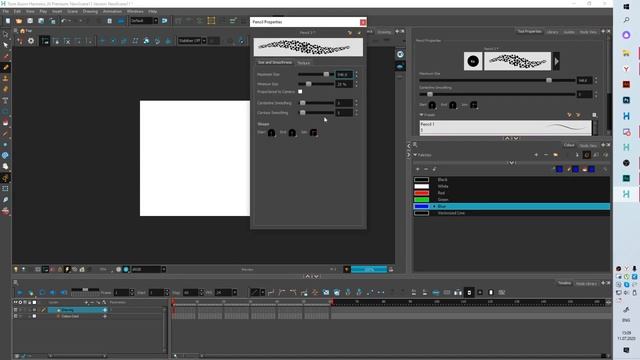
Task: Open the Stabilizer Off dropdown
Action: tap(204, 41)
